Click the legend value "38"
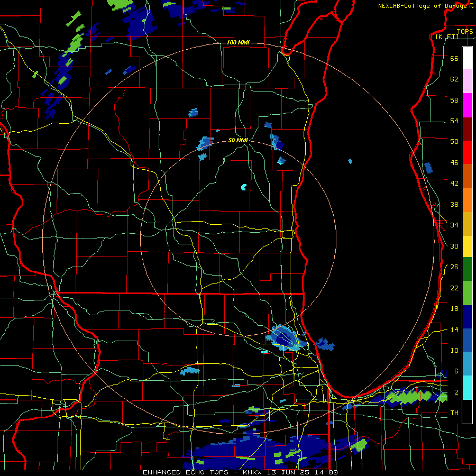476x476 pixels. click(x=454, y=204)
